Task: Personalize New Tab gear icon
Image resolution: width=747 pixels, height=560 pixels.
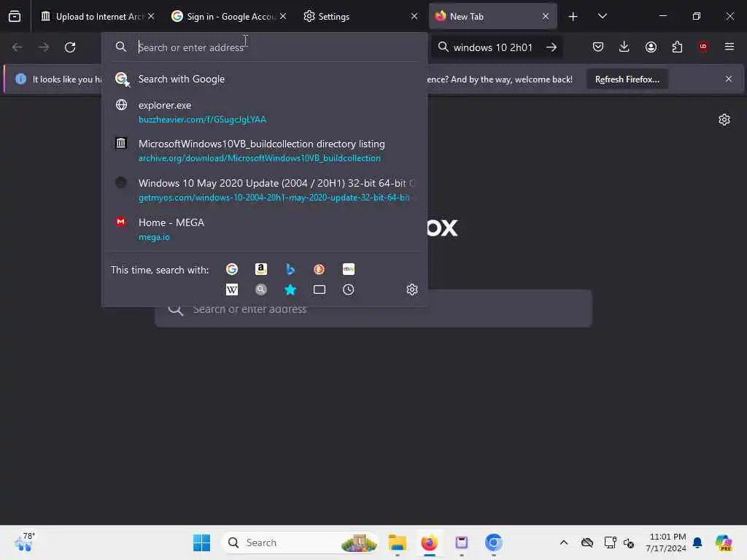Action: pyautogui.click(x=724, y=120)
